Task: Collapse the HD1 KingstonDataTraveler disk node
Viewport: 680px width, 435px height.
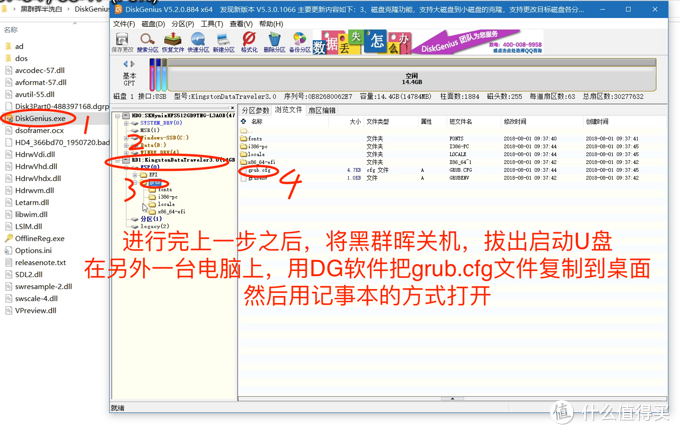Action: [x=118, y=160]
